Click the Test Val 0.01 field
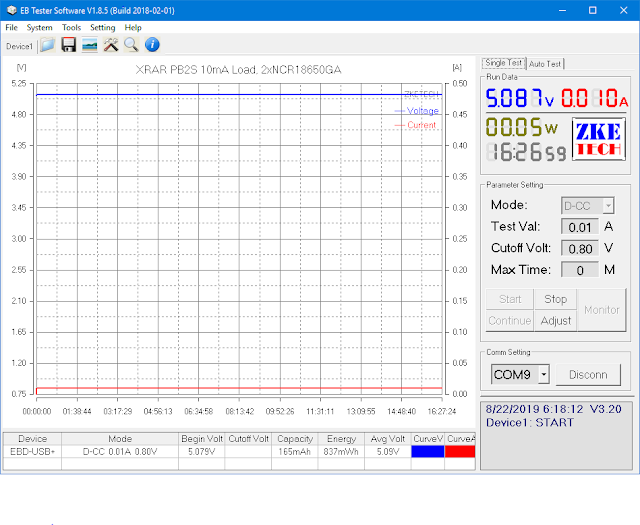 580,227
